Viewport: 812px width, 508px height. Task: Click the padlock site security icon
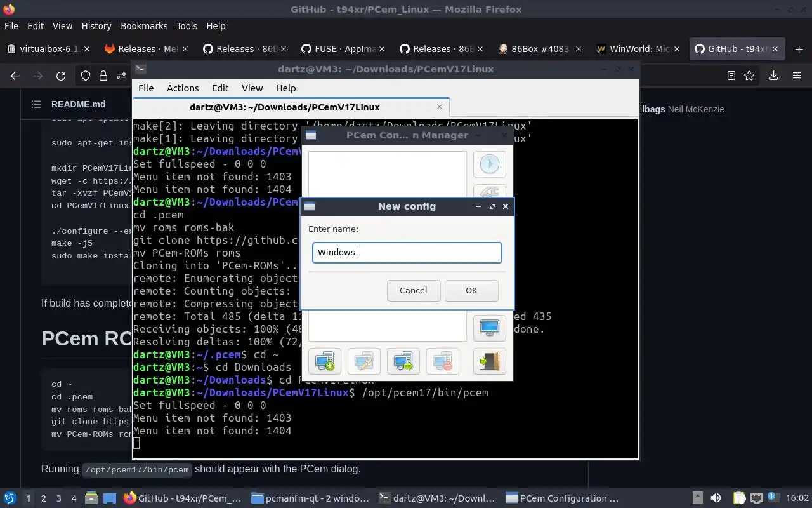click(x=103, y=76)
